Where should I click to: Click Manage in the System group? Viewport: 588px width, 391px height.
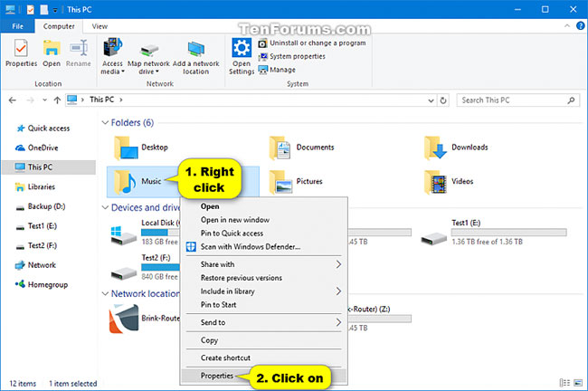pyautogui.click(x=277, y=70)
